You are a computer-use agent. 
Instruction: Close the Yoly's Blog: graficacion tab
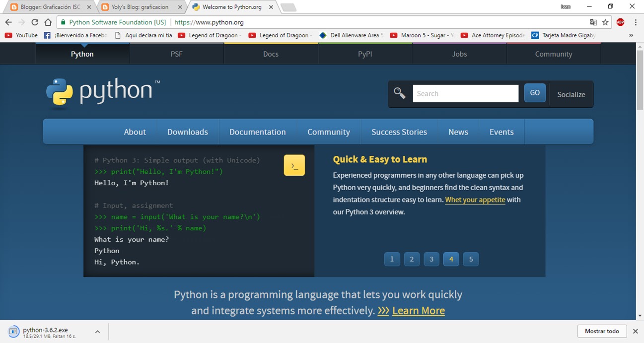pyautogui.click(x=180, y=7)
